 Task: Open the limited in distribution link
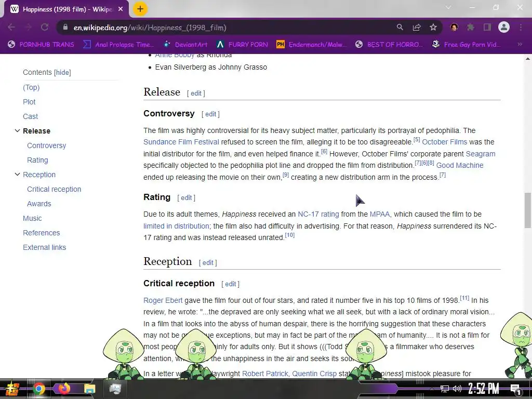176,226
